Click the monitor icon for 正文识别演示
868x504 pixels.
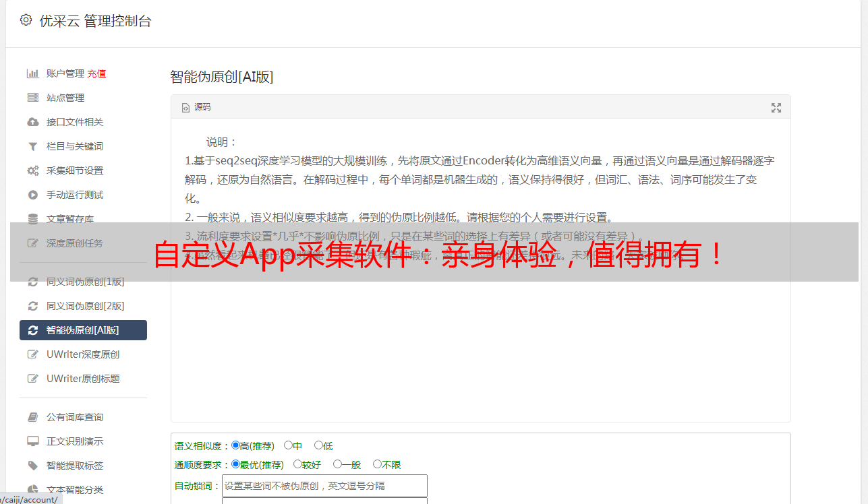pyautogui.click(x=32, y=441)
